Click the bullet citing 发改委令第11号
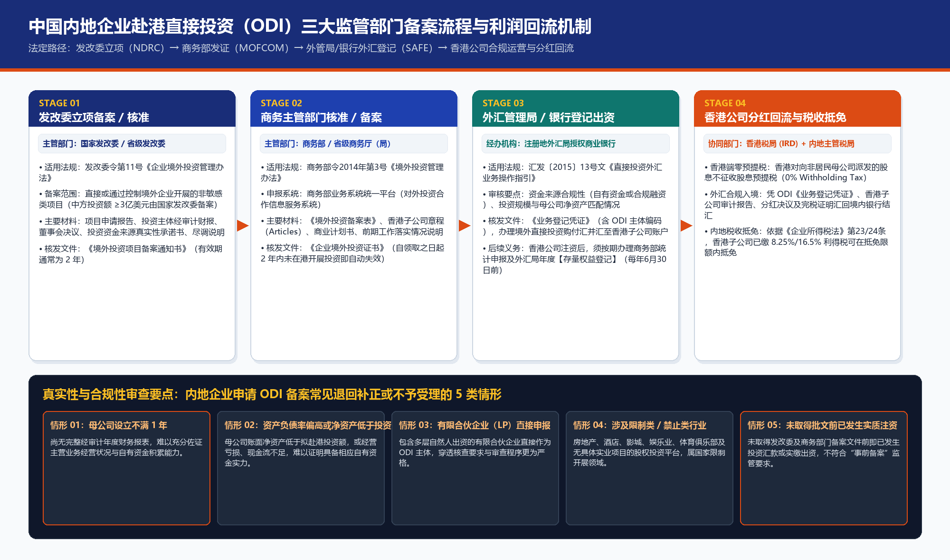 click(132, 172)
